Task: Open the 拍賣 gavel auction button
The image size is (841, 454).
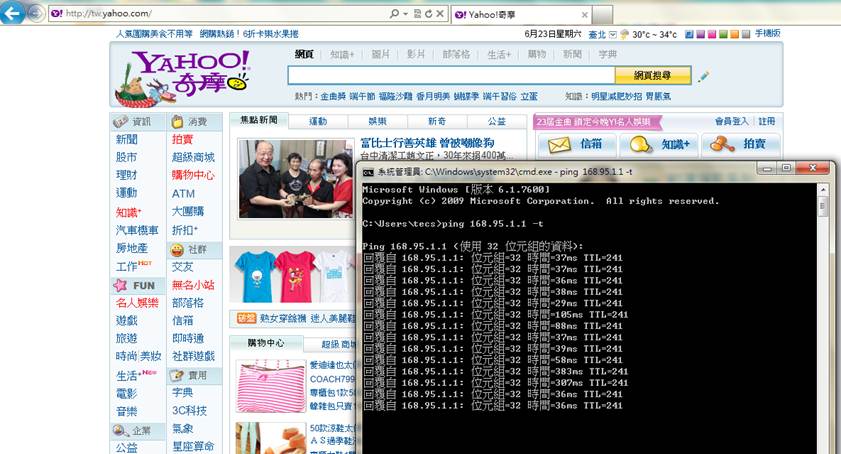Action: pos(740,144)
